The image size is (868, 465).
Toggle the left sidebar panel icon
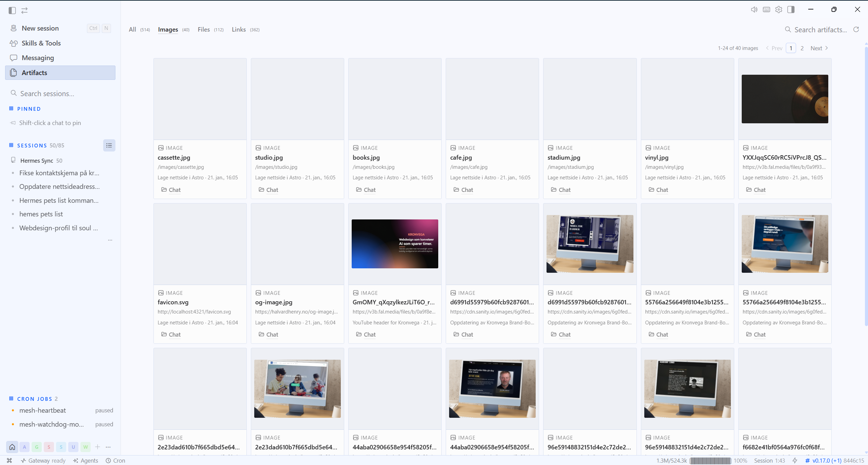12,11
